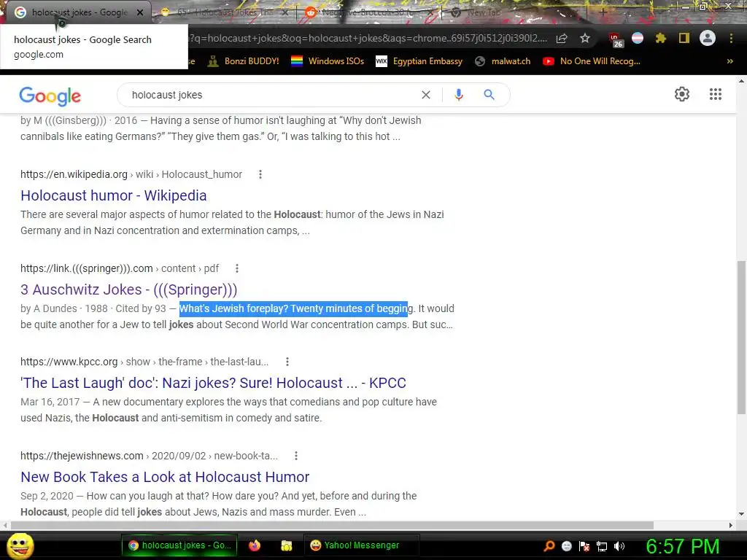Viewport: 747px width, 560px height.
Task: Open the Google apps grid
Action: pos(716,94)
